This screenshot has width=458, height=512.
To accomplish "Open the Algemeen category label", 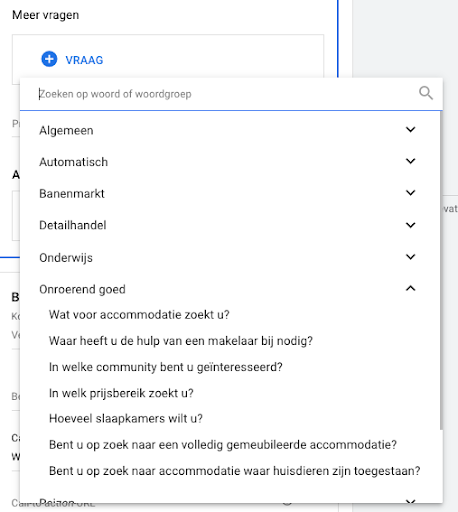I will click(66, 130).
